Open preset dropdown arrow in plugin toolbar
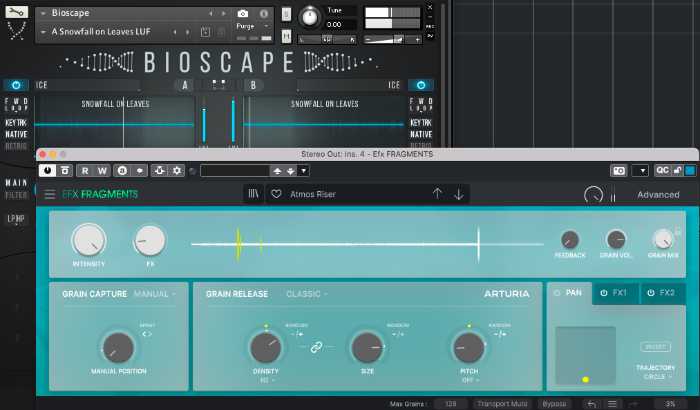 pyautogui.click(x=304, y=171)
